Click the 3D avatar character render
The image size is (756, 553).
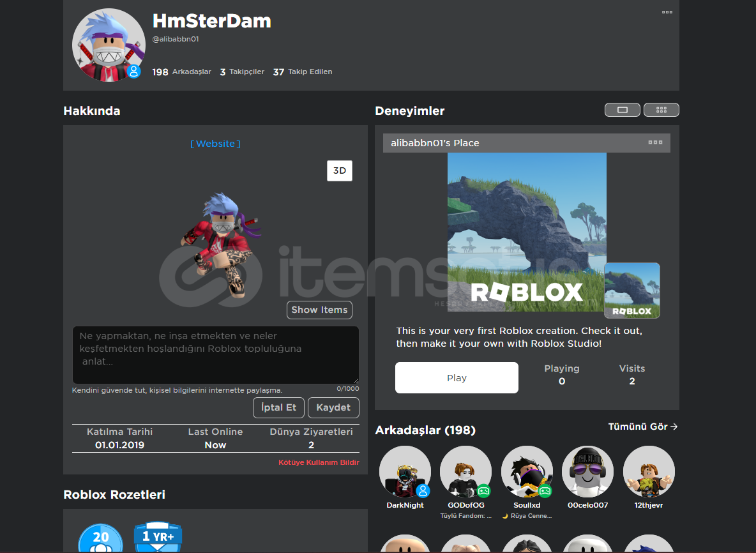(x=221, y=245)
